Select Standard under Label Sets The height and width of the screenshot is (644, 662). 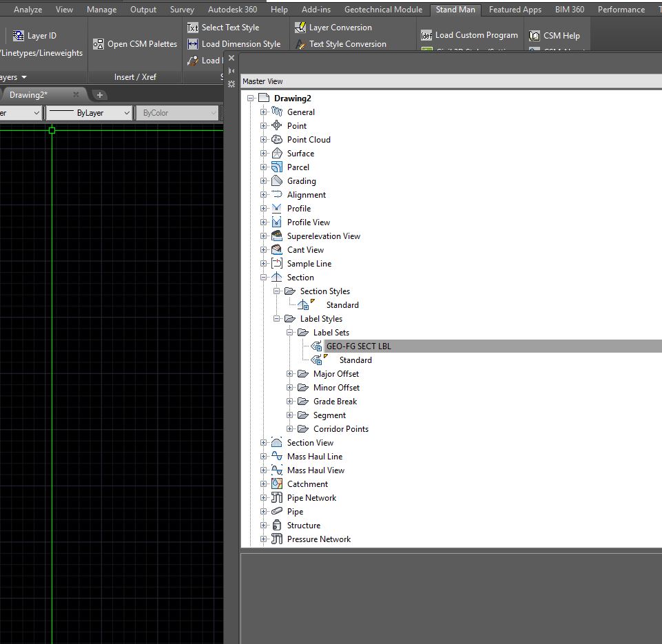[355, 360]
